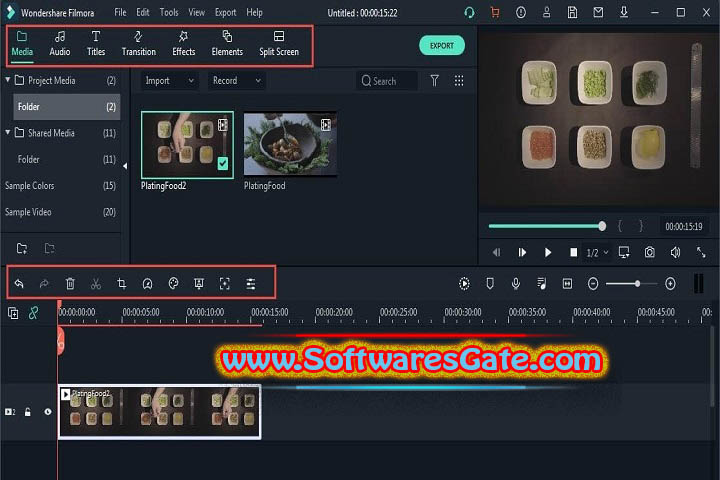
Task: Click the Record Voiceover microphone icon
Action: 516,283
